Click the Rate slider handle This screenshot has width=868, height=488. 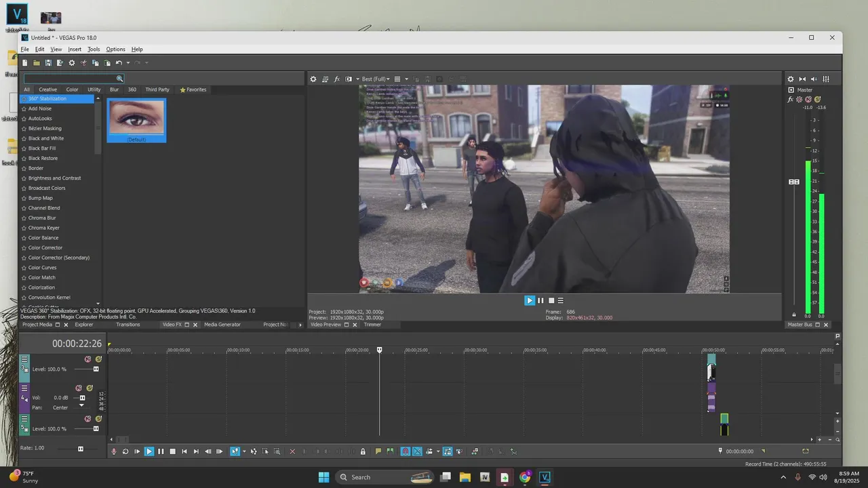click(x=81, y=448)
